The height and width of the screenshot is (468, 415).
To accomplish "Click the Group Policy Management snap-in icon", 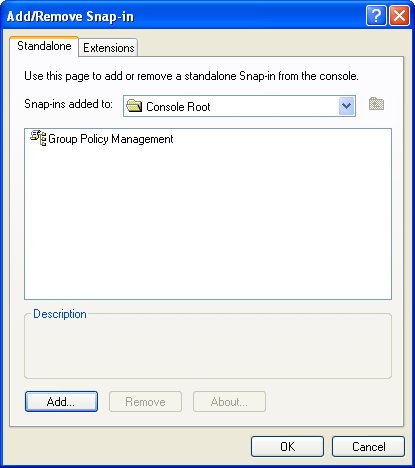I will (x=38, y=138).
